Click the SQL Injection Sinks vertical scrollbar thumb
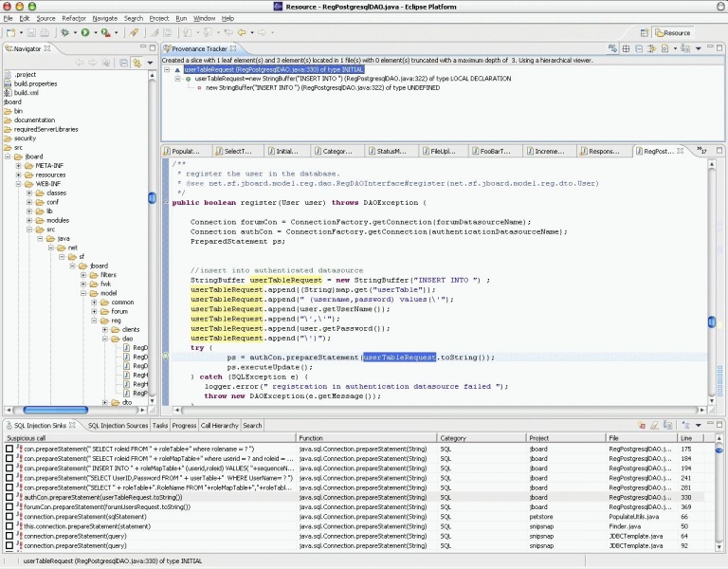Screen dimensions: 728x569 pos(719,450)
